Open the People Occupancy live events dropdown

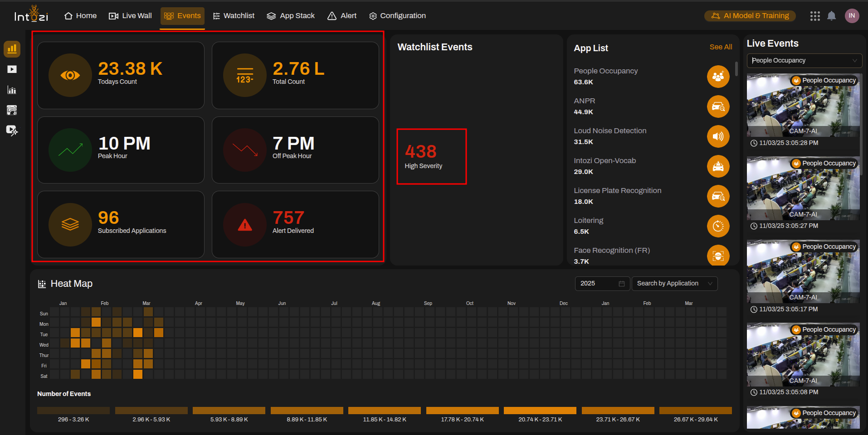pos(804,60)
